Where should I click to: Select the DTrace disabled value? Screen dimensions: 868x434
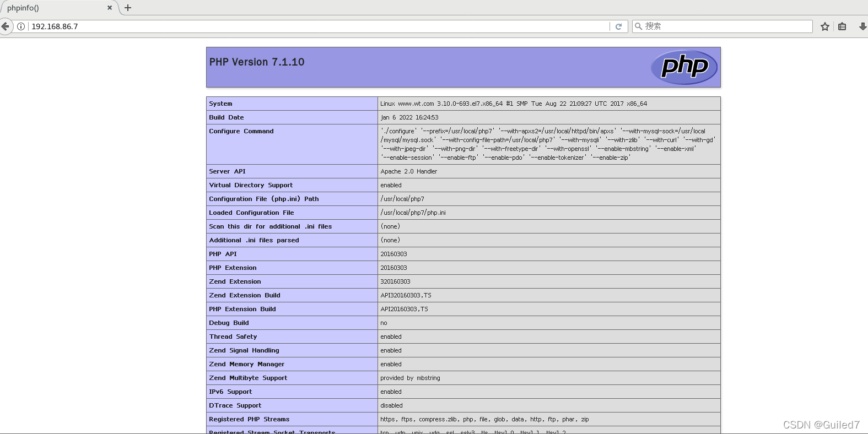click(391, 405)
